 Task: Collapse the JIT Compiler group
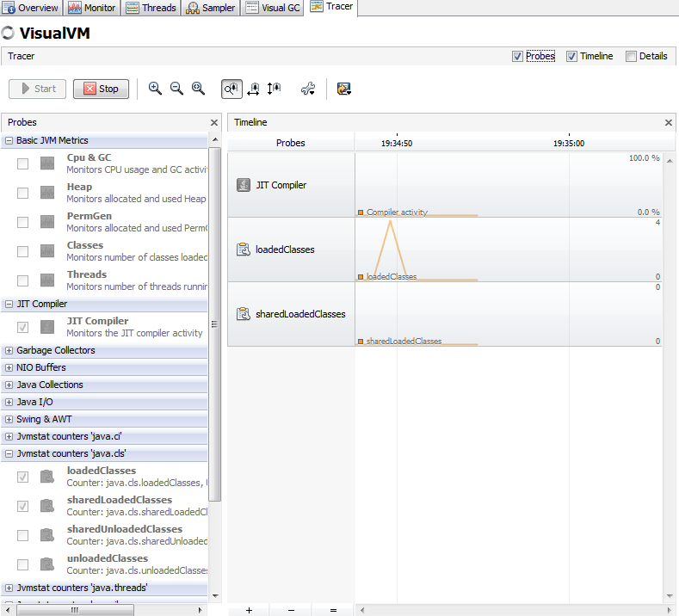(x=9, y=305)
